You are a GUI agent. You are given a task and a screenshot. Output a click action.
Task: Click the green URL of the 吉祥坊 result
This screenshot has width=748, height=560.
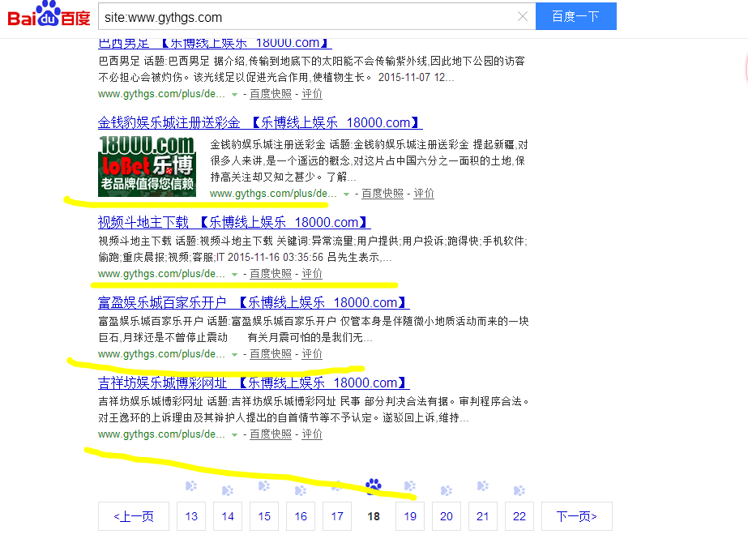tap(161, 434)
